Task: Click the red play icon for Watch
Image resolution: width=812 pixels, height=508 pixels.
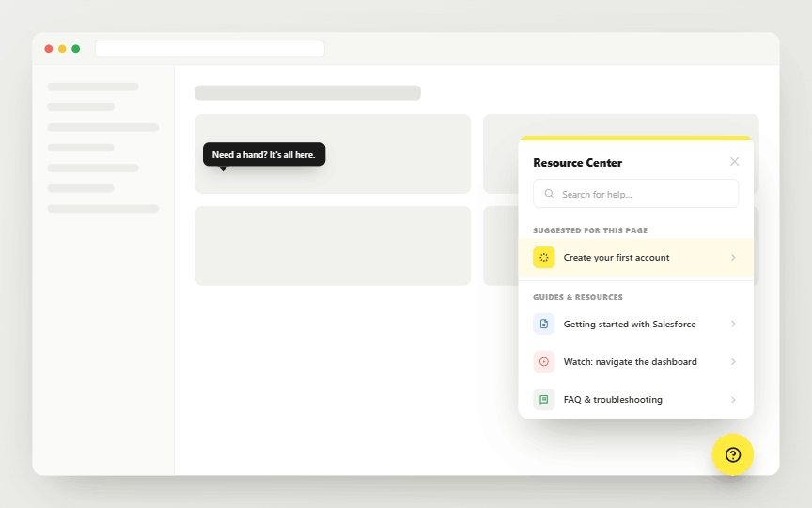Action: (x=544, y=362)
